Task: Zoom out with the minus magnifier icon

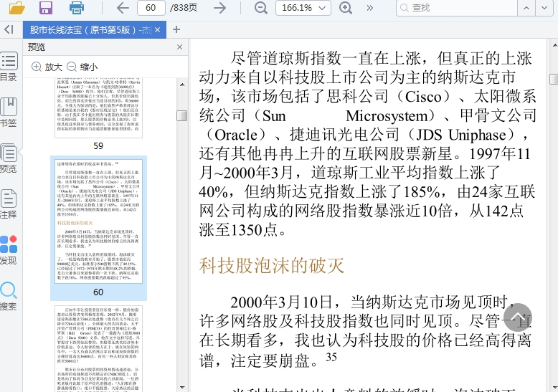Action: click(261, 7)
